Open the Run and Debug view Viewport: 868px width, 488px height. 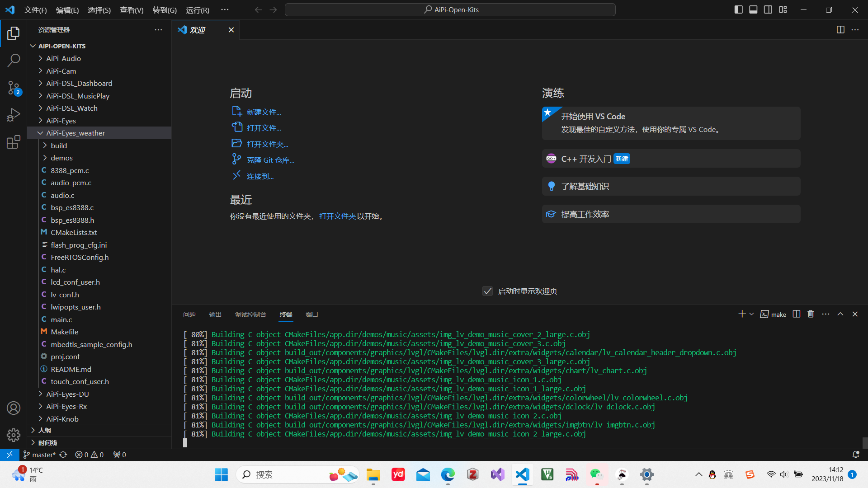[14, 115]
